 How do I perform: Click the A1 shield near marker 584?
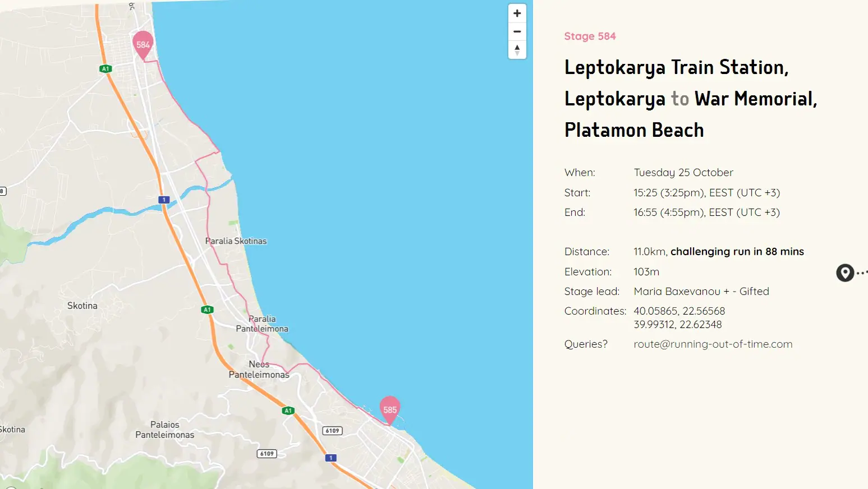[x=105, y=69]
